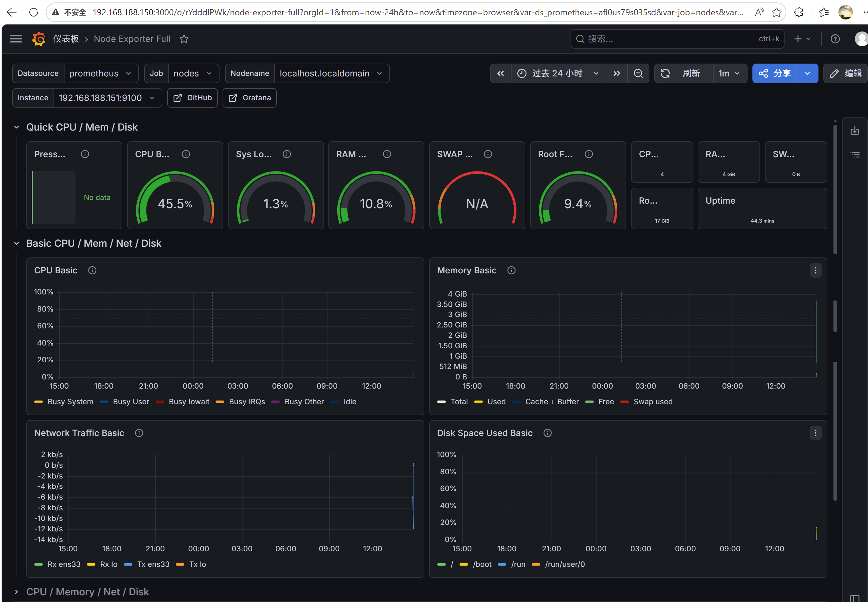
Task: Open the user profile avatar in Grafana
Action: click(x=861, y=39)
